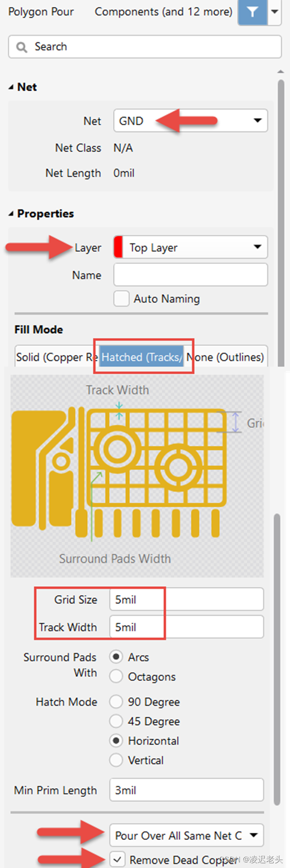Select Vertical hatch mode

(x=116, y=760)
